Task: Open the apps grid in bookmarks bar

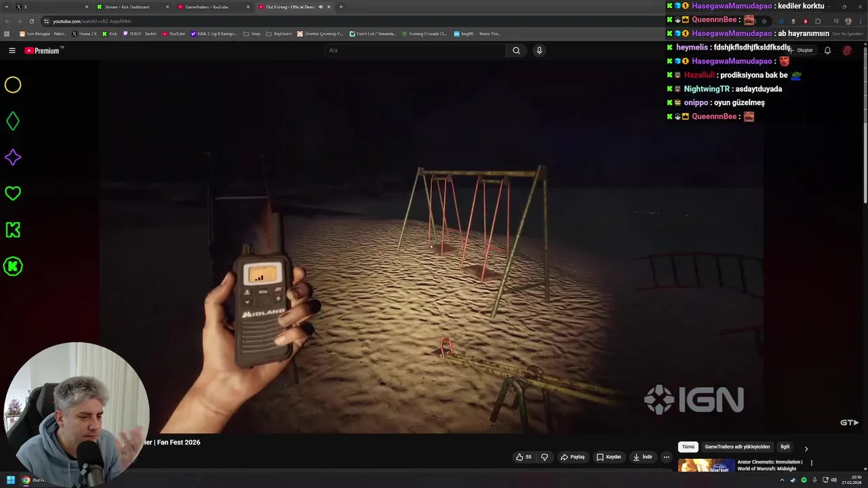Action: click(x=7, y=33)
